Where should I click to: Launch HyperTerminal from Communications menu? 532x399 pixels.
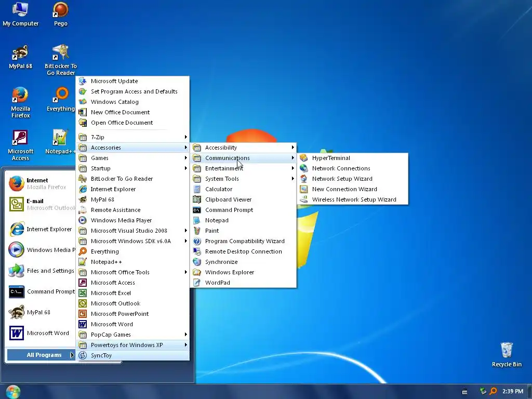(x=353, y=158)
